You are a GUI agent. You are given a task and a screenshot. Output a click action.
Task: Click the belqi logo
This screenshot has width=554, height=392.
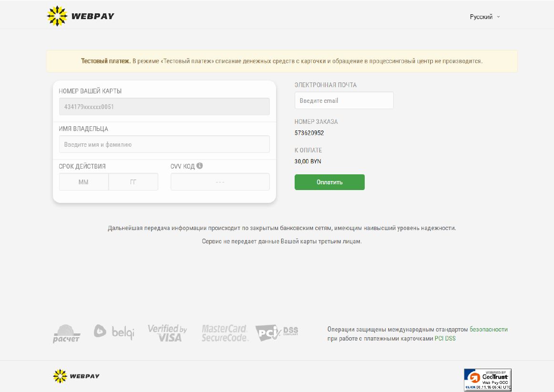pos(114,332)
